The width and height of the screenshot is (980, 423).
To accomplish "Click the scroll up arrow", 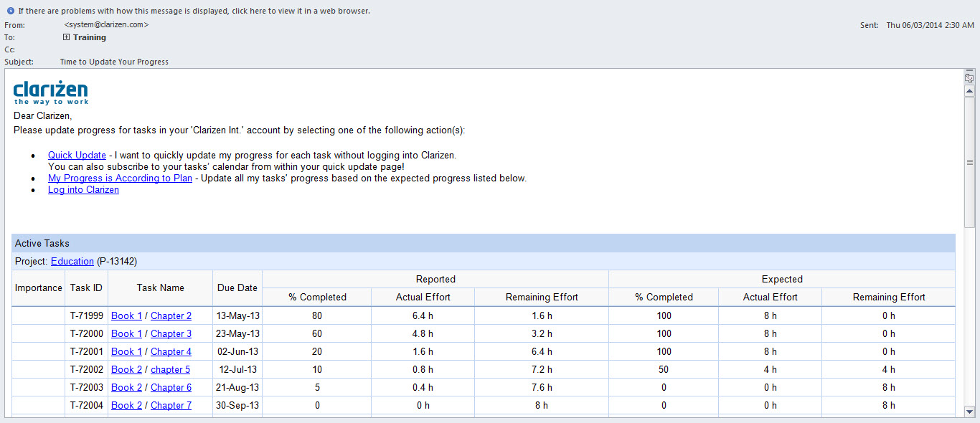I will 969,92.
